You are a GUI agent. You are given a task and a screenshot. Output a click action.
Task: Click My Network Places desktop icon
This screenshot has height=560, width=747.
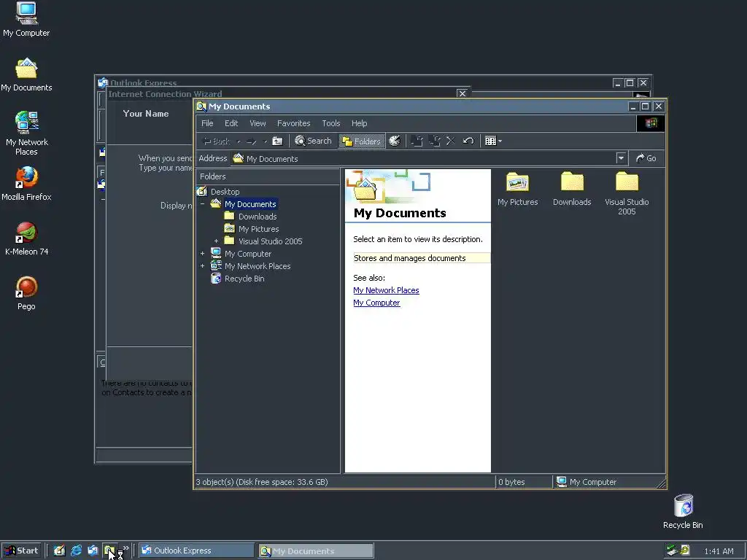(x=26, y=133)
